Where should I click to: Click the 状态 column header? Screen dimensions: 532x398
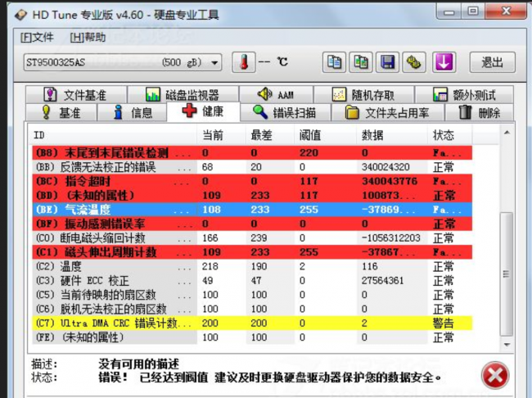tap(449, 135)
